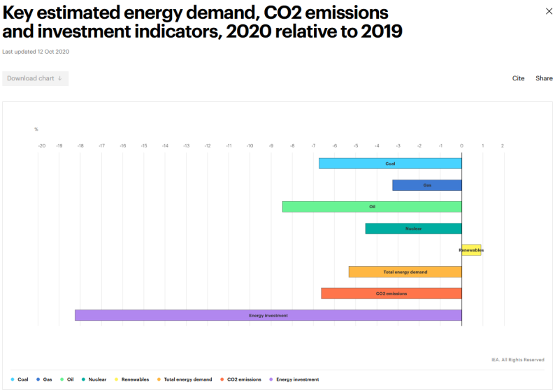Click the Share link
This screenshot has width=555, height=392.
pos(544,78)
